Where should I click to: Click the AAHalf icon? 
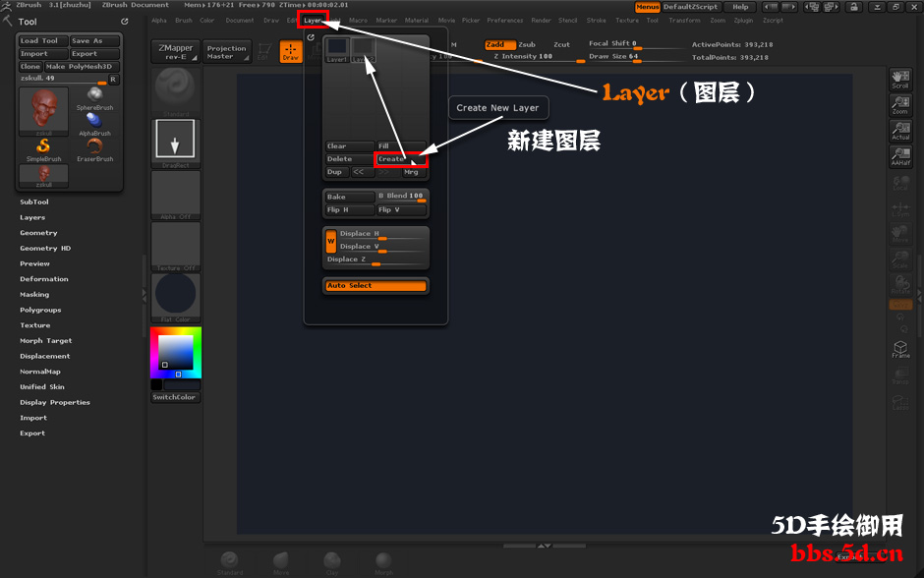click(900, 156)
